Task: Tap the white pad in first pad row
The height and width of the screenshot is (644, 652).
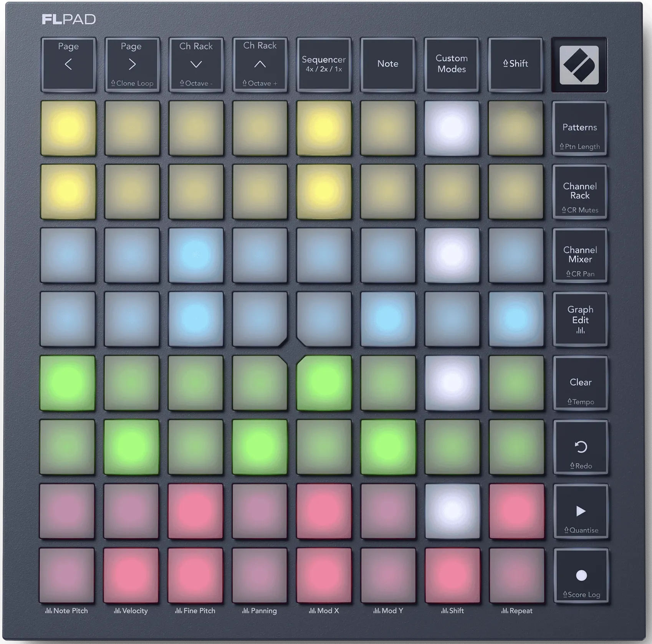Action: pos(452,128)
